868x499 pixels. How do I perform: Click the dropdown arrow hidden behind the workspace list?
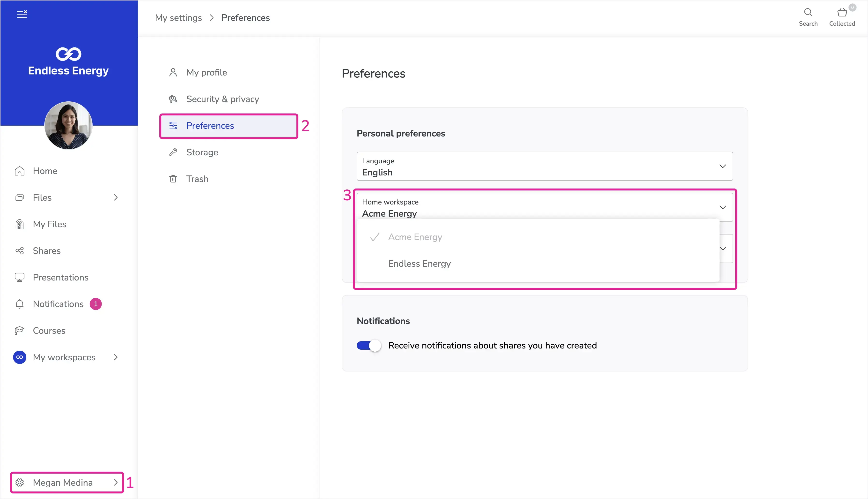(722, 249)
